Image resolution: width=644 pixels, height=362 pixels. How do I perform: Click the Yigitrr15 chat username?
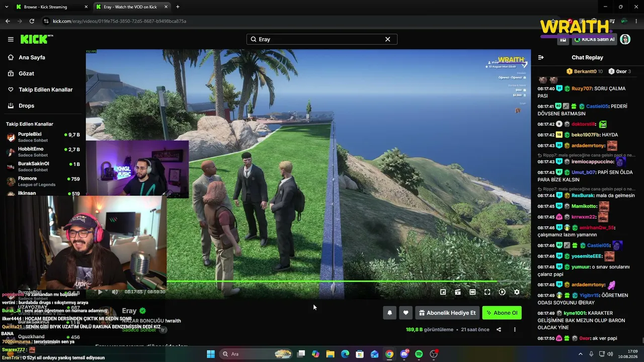click(x=589, y=295)
